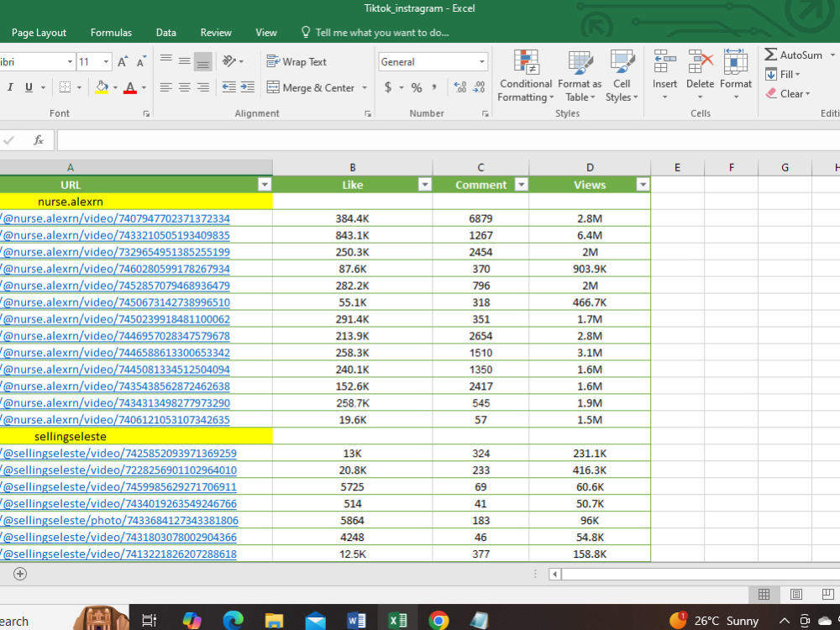Add a new sheet
The image size is (840, 630).
(20, 574)
